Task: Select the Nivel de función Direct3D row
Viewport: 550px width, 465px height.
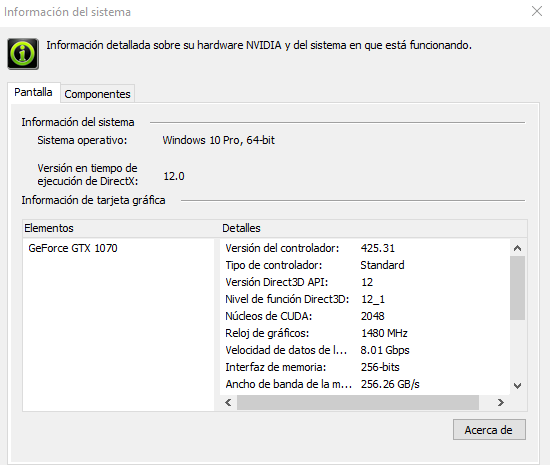Action: (365, 299)
